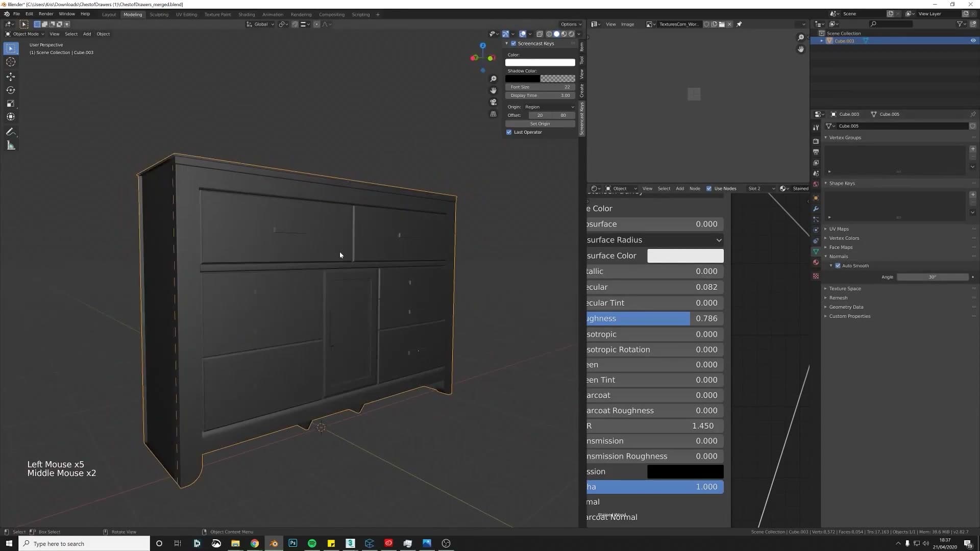Open image file with folder icon
Viewport: 980px width, 551px height.
(722, 24)
